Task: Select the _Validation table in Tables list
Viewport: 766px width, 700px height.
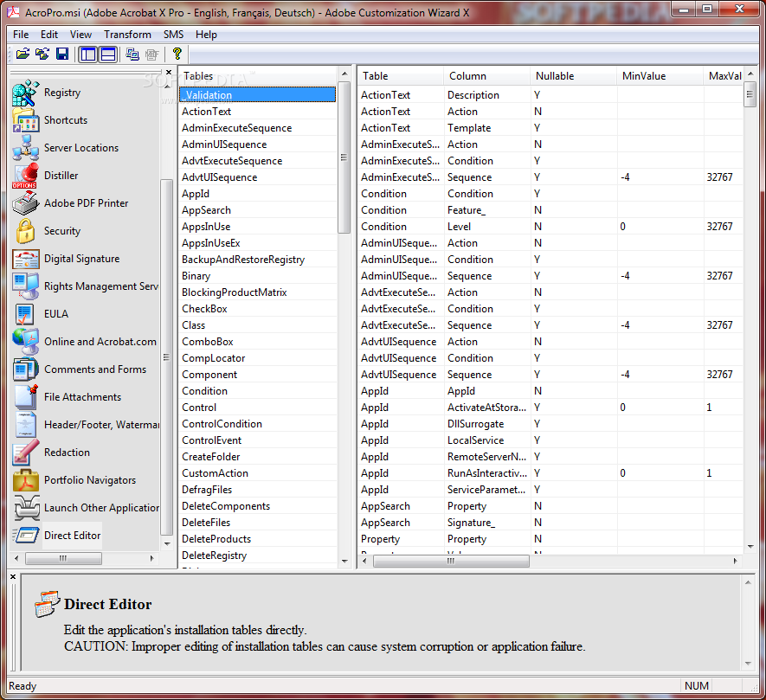Action: 257,95
